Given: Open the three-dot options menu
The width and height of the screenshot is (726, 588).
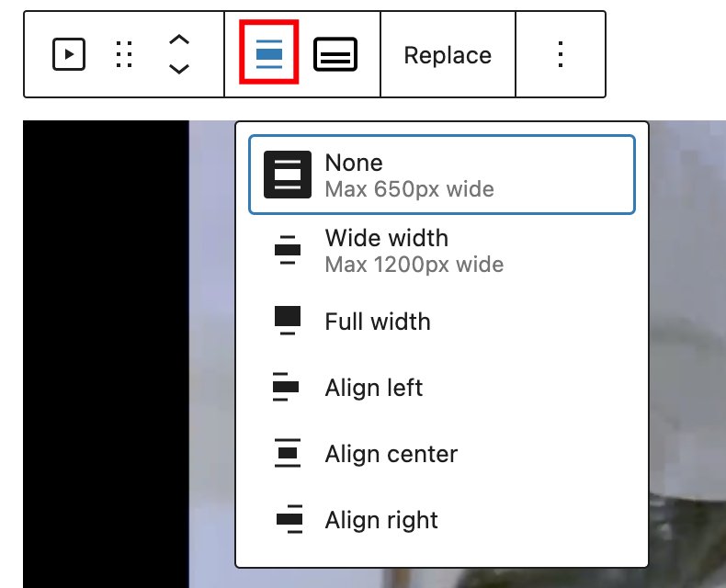Looking at the screenshot, I should click(x=561, y=54).
